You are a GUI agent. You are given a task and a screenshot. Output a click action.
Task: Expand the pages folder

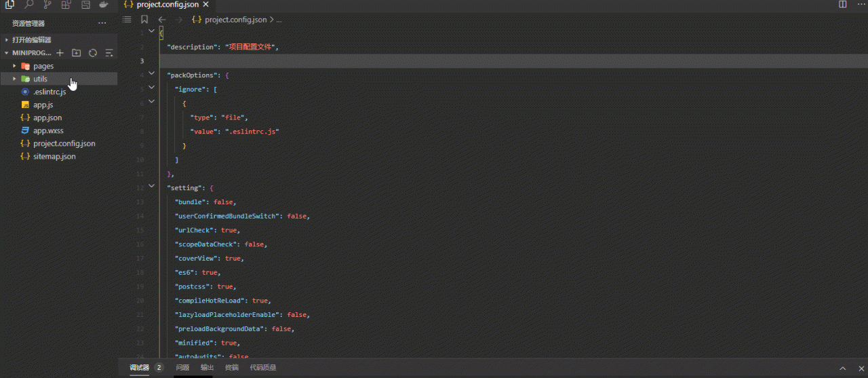click(43, 66)
